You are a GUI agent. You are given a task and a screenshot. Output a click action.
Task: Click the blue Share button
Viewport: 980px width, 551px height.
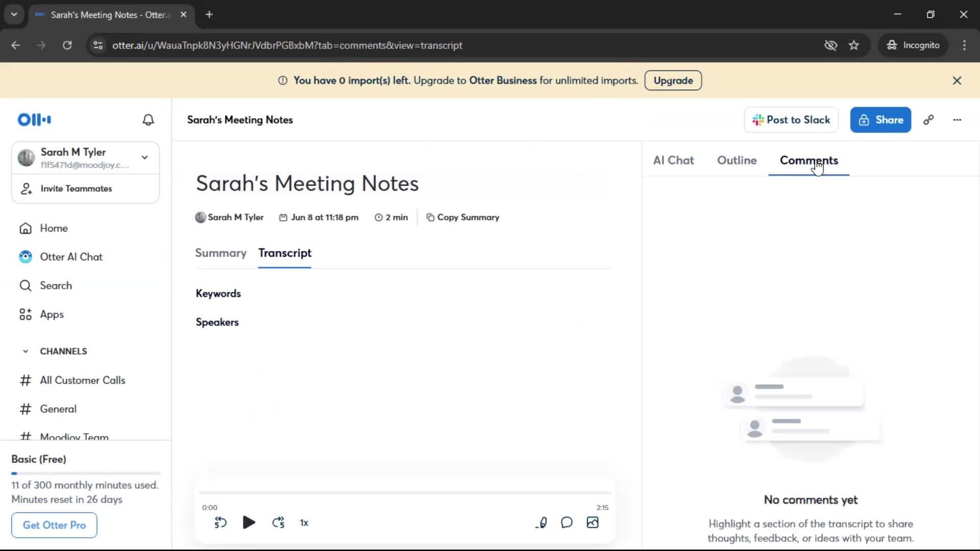(x=880, y=120)
